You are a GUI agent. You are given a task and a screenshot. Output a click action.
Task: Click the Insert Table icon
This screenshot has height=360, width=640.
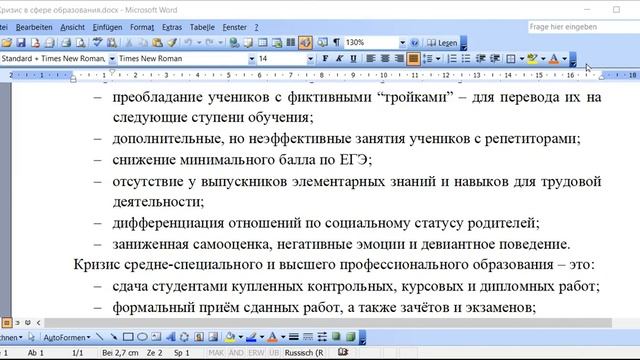pyautogui.click(x=262, y=42)
